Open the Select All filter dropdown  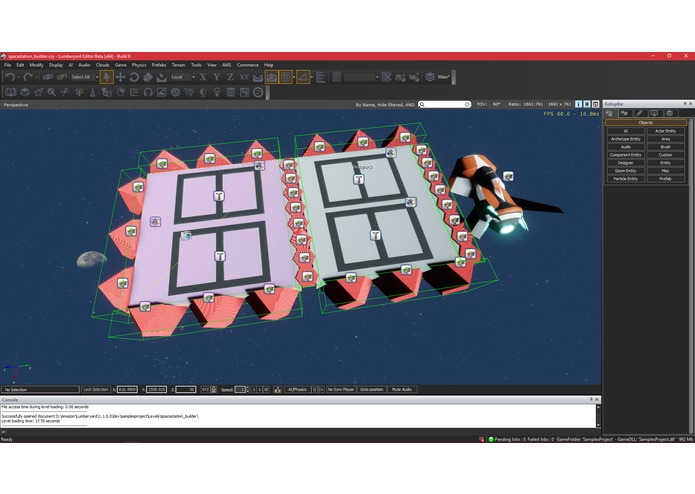tap(84, 77)
